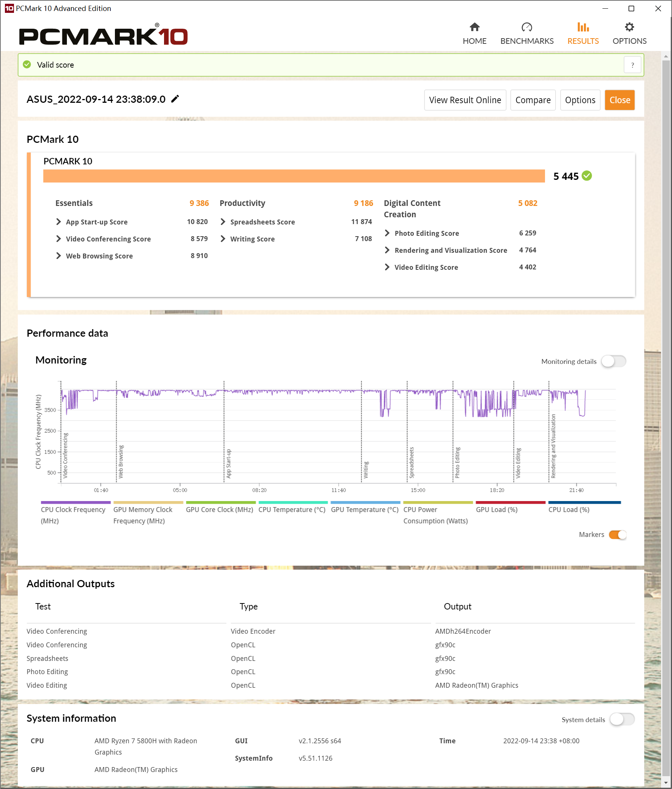Expand Video Editing Score details

tap(387, 267)
